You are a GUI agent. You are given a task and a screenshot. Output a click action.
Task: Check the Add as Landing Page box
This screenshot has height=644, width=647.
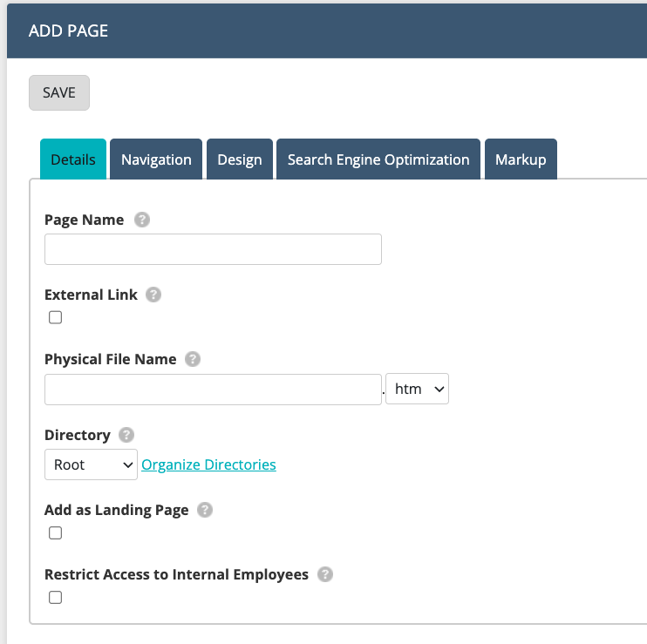pyautogui.click(x=56, y=533)
